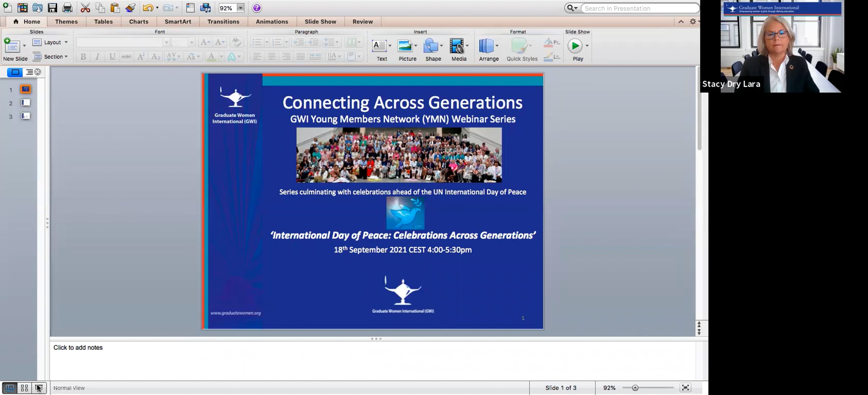The height and width of the screenshot is (395, 868).
Task: Expand the Undo history dropdown arrow
Action: click(x=157, y=8)
